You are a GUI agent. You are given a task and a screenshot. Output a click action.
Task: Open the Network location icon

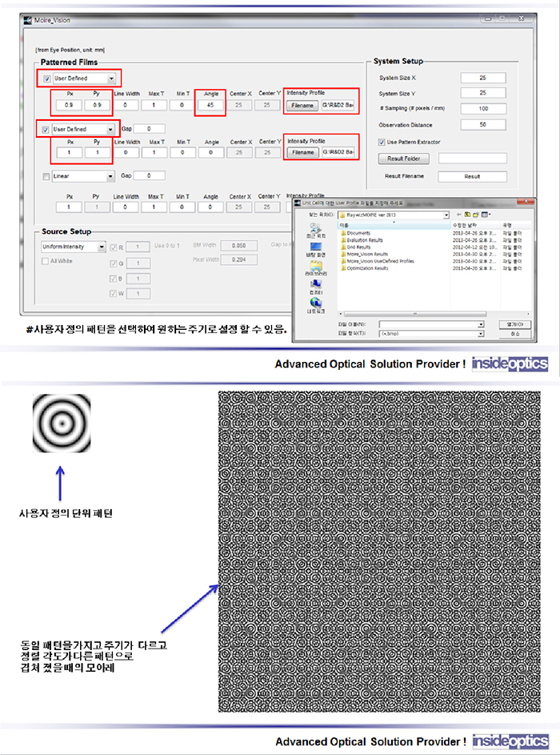pos(315,310)
